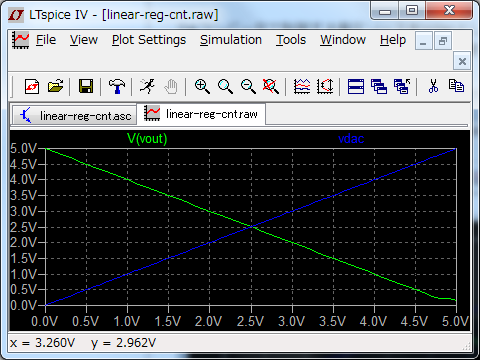480x360 pixels.
Task: Click waveform icon left of the File menu
Action: point(21,40)
